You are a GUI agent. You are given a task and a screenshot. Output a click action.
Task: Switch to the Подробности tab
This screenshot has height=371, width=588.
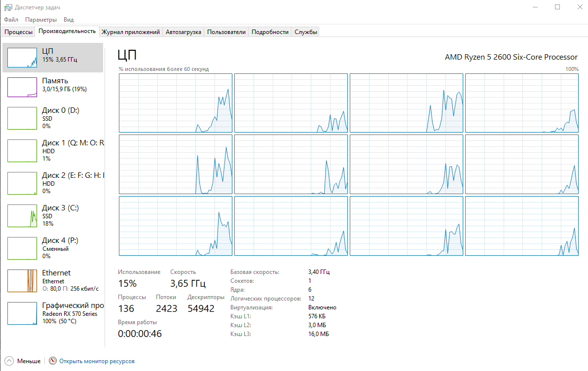(x=270, y=32)
